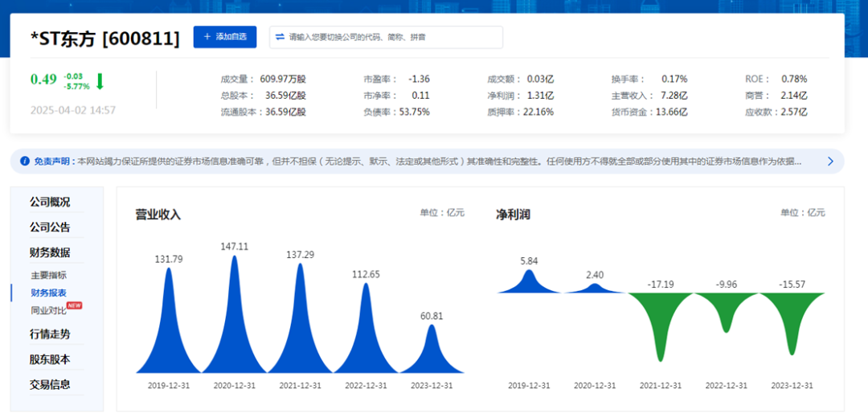This screenshot has height=418, width=868.
Task: Click the 换手率 value 0.17%
Action: pos(674,79)
